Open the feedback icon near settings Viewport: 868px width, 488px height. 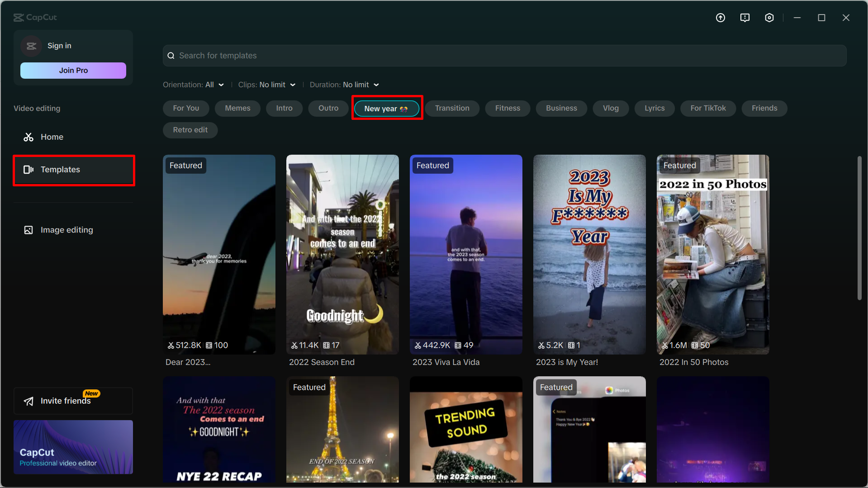(745, 17)
